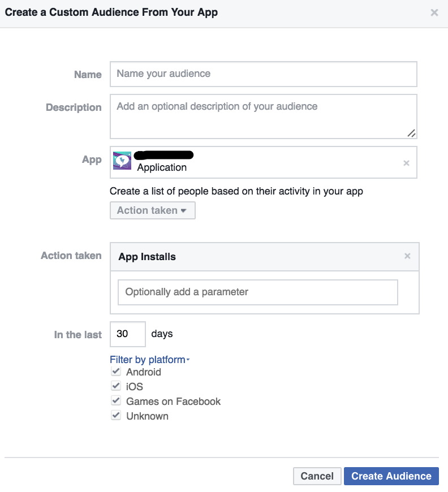Click the Create Audience button
This screenshot has height=492, width=448.
click(x=391, y=476)
